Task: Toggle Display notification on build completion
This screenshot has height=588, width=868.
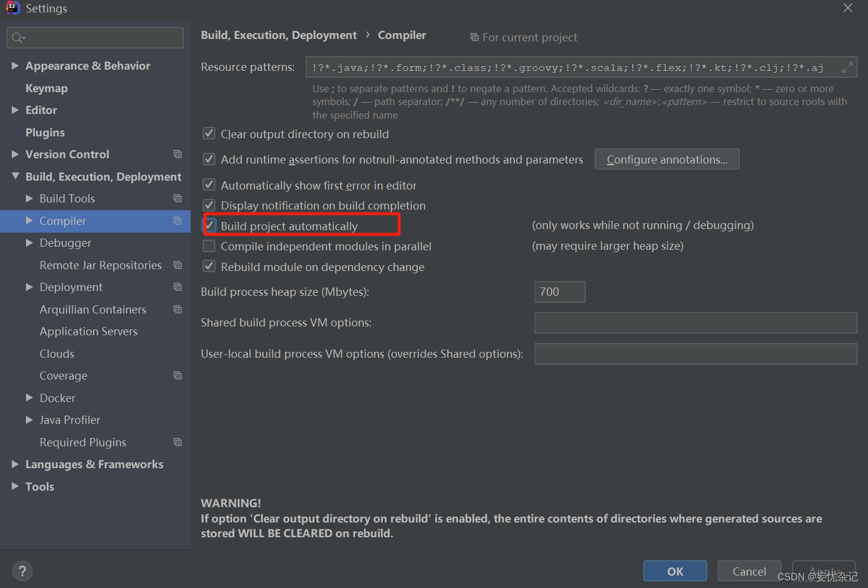Action: coord(209,205)
